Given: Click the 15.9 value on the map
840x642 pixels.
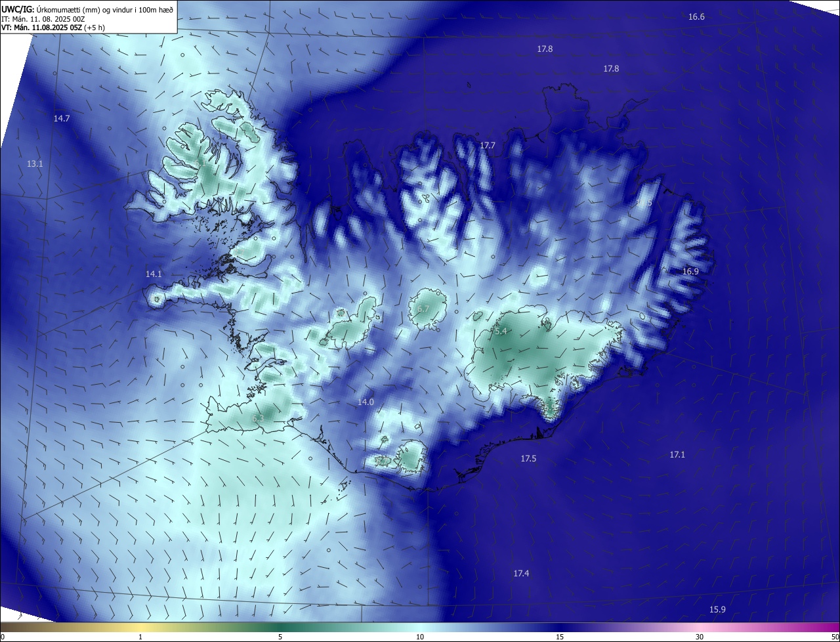Looking at the screenshot, I should tap(717, 610).
